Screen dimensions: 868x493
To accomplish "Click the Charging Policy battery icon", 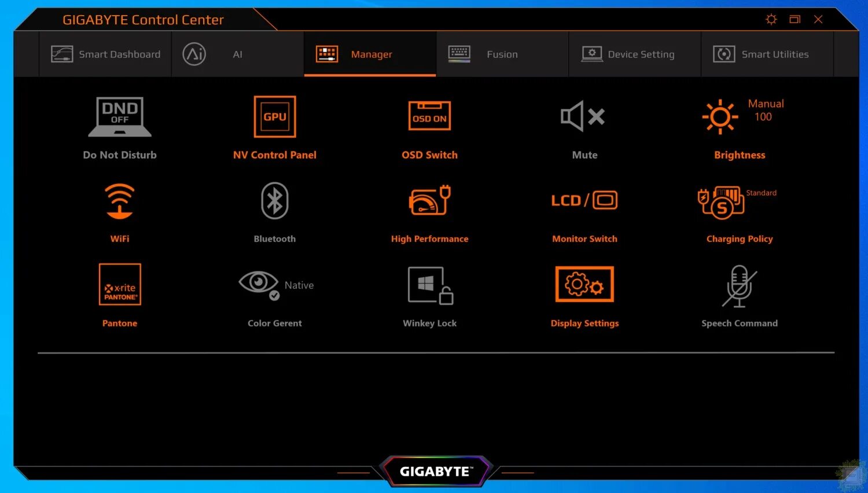I will (721, 202).
